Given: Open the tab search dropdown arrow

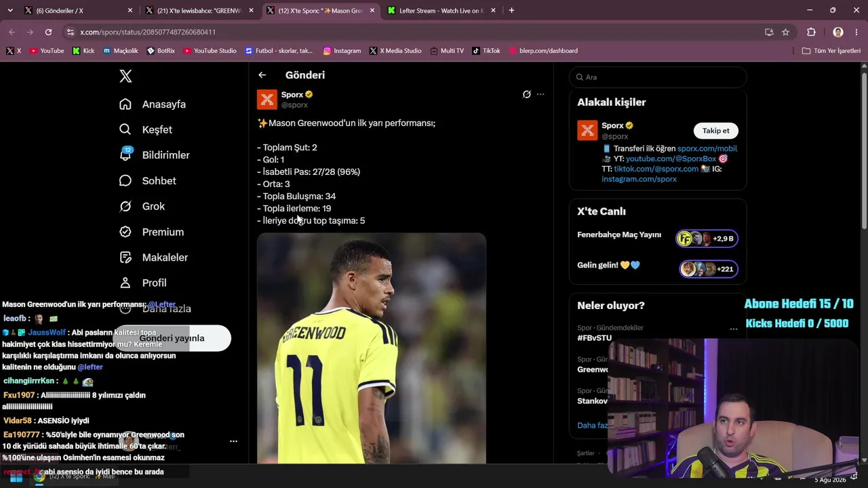Looking at the screenshot, I should (x=9, y=10).
